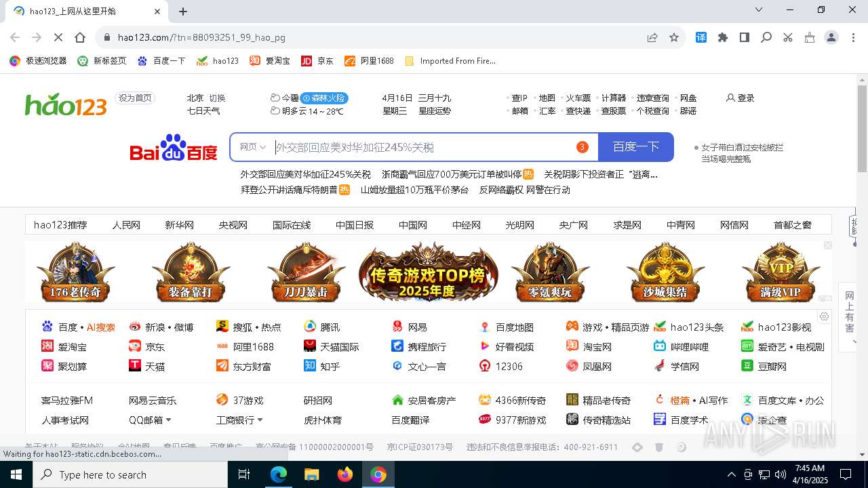The height and width of the screenshot is (488, 868).
Task: Click the Baidu logo
Action: pos(174,148)
